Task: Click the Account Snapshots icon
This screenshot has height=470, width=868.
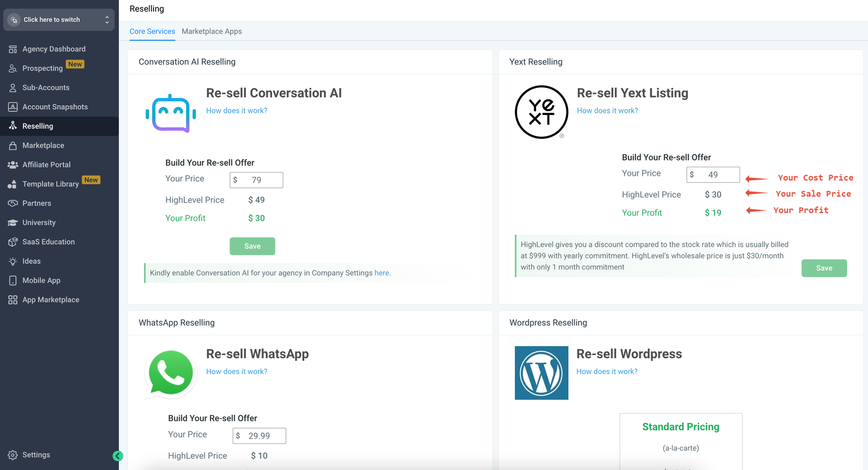Action: (13, 107)
